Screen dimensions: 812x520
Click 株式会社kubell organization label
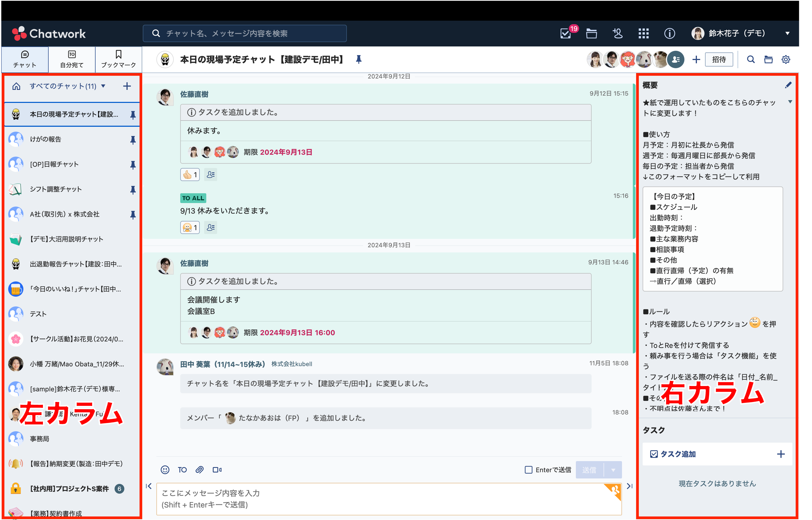292,364
